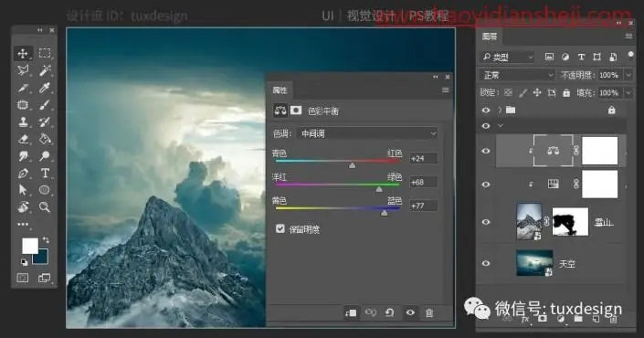Viewport: 644px width, 338px height.
Task: Select the Clone Stamp tool
Action: click(23, 122)
